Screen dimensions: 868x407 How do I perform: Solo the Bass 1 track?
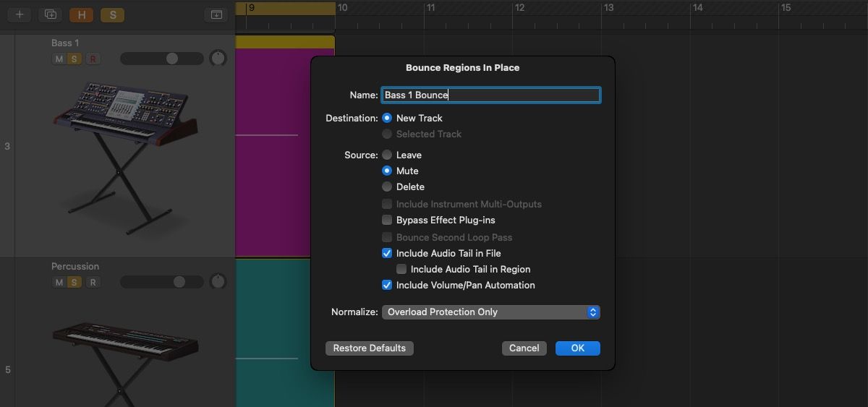[x=75, y=59]
